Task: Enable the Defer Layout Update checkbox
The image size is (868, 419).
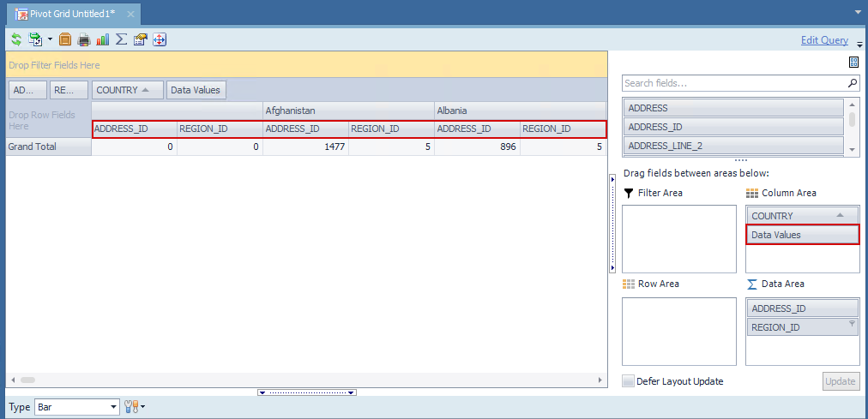Action: 628,381
